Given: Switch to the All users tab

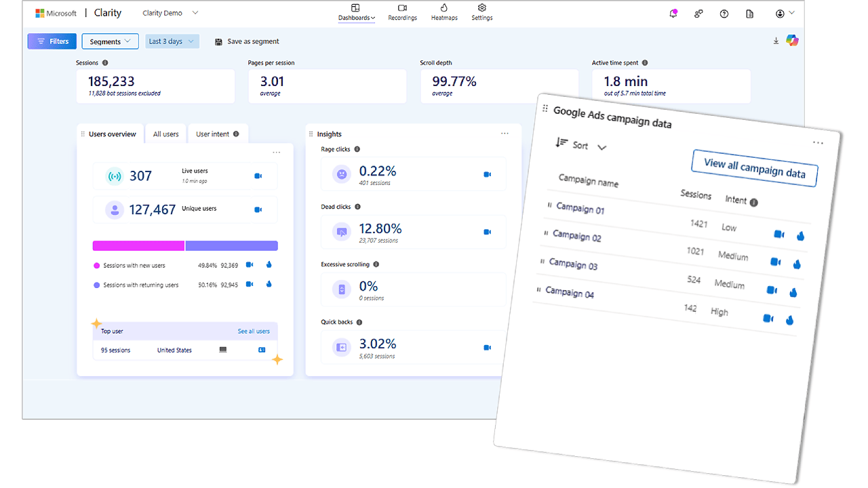Looking at the screenshot, I should [x=165, y=134].
